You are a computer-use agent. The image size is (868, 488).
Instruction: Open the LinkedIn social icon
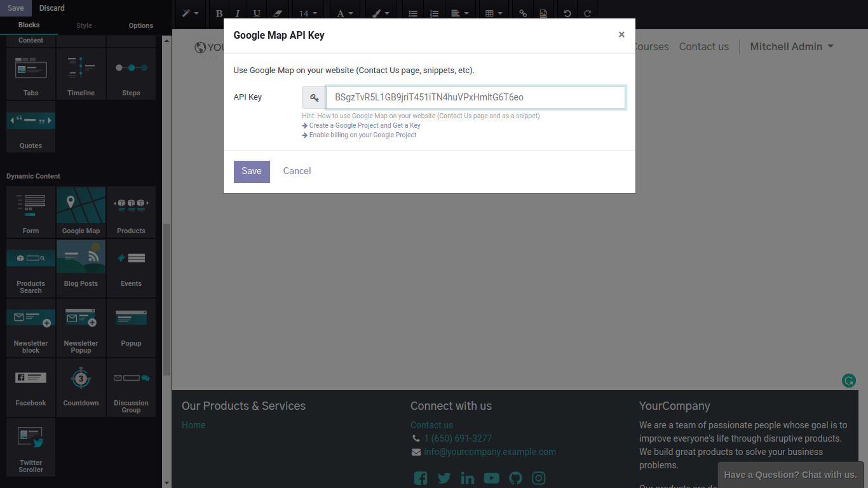[x=467, y=478]
